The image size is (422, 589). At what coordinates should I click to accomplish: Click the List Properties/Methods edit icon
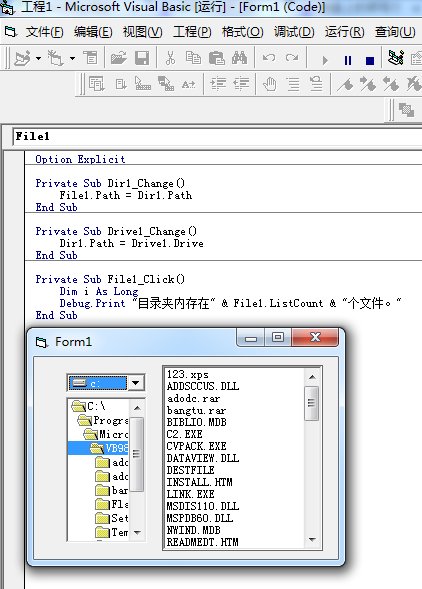pyautogui.click(x=97, y=84)
